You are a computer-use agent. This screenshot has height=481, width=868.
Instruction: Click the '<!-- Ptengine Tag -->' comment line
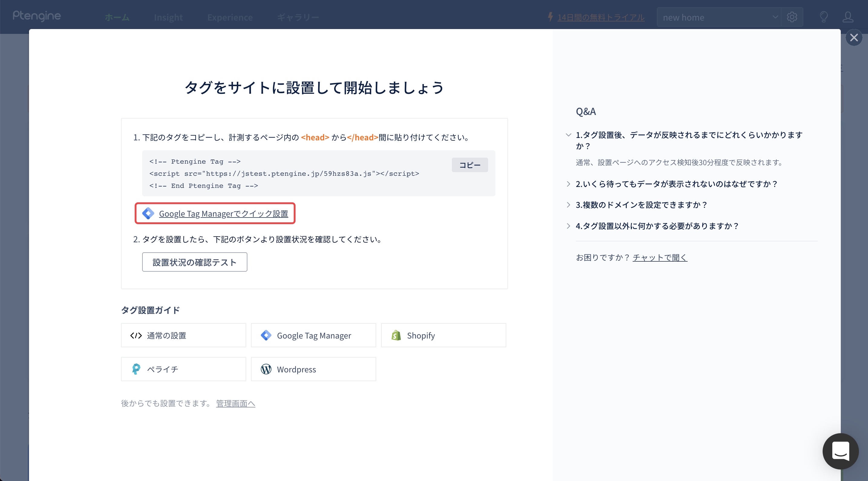[195, 162]
